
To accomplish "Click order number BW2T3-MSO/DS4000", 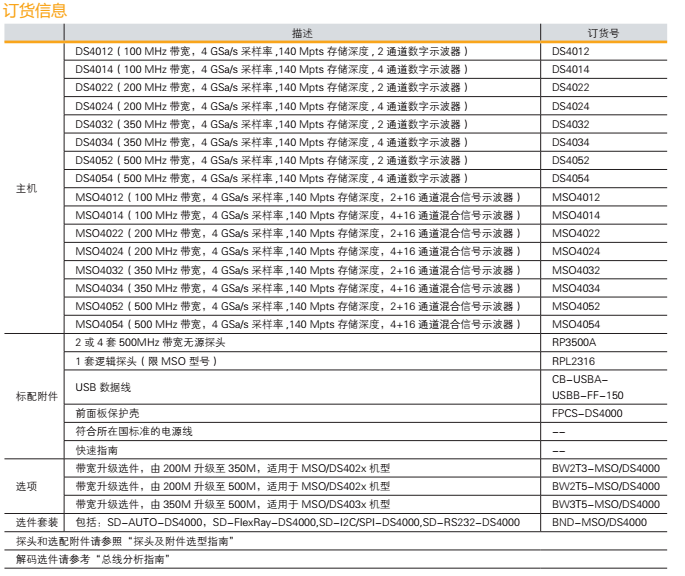I will click(x=606, y=468).
